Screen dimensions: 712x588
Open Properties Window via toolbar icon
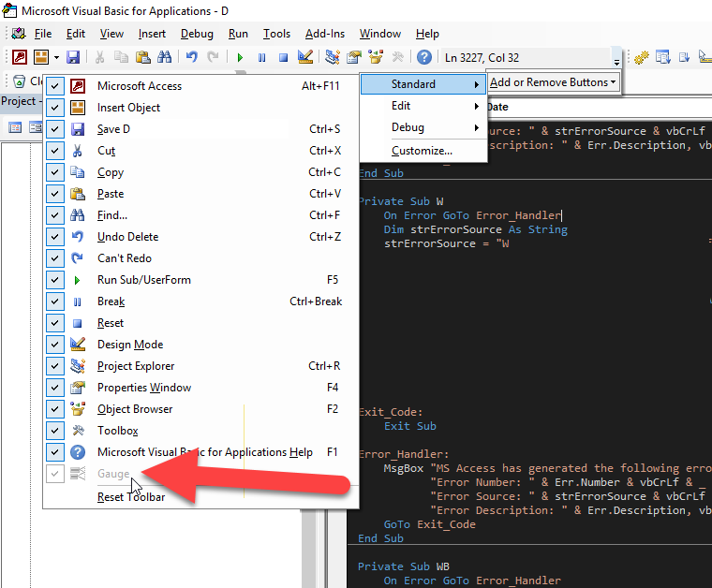pos(354,57)
